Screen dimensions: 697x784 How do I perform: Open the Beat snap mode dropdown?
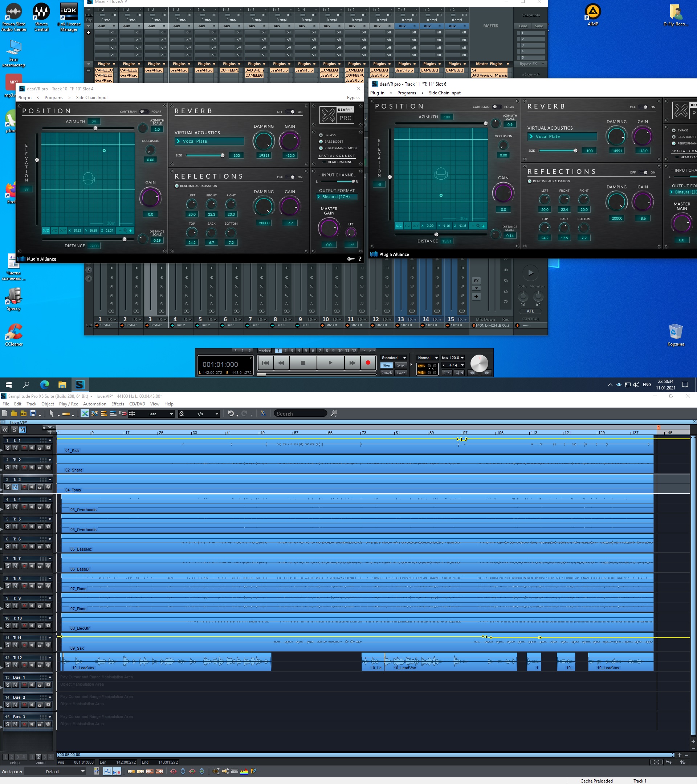(171, 414)
